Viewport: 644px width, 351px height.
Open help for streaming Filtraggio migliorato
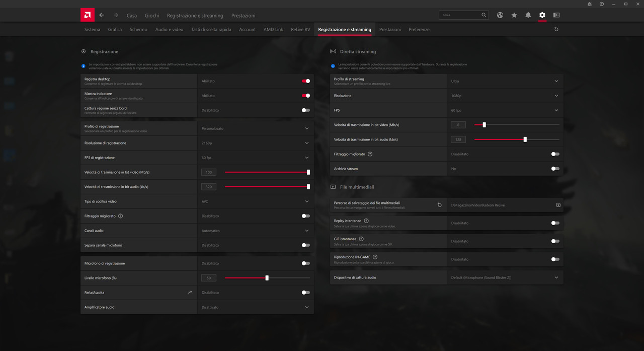[370, 154]
